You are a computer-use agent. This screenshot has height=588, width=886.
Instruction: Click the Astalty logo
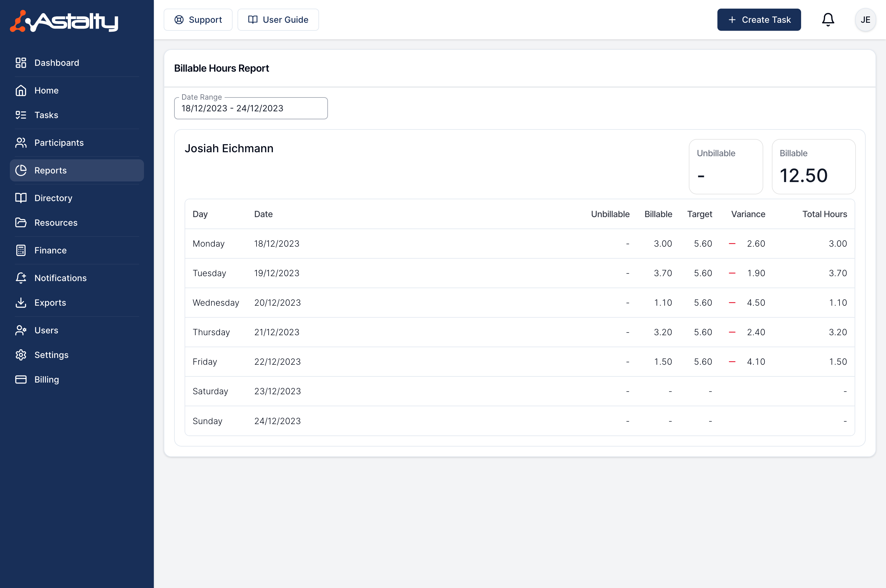tap(64, 21)
